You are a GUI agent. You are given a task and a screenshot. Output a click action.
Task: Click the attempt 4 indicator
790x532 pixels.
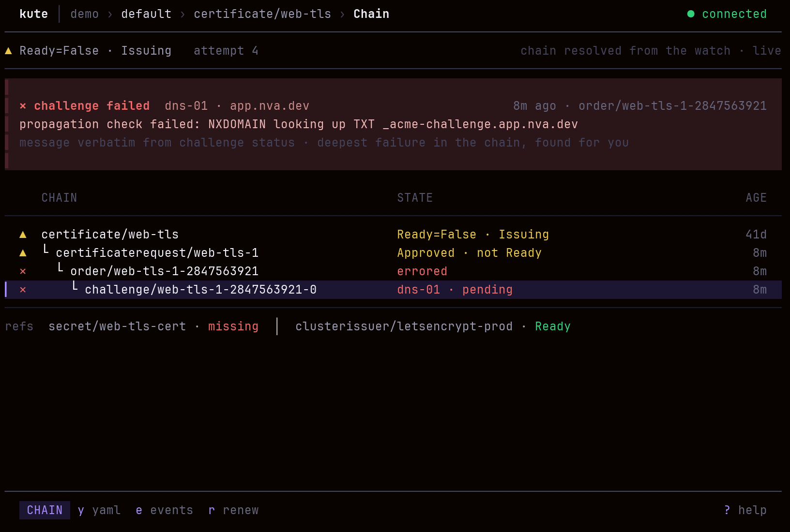tap(226, 51)
